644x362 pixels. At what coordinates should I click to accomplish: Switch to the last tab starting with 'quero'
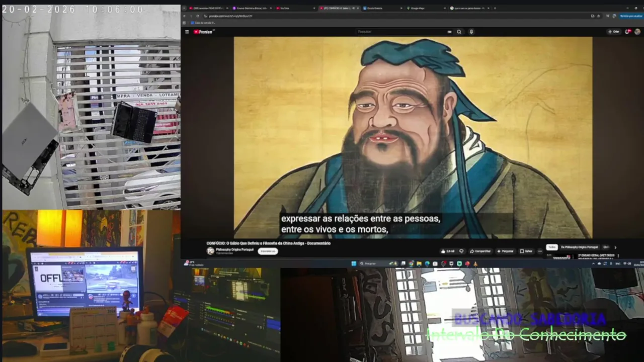click(469, 8)
